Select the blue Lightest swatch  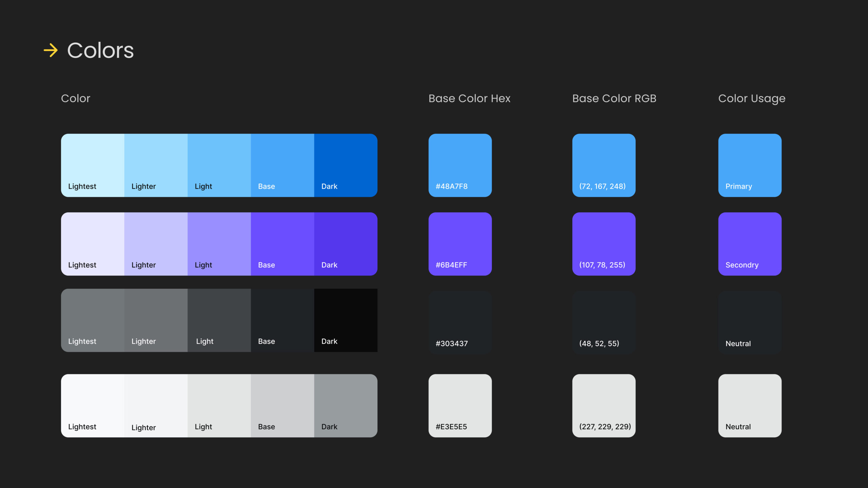pos(93,165)
